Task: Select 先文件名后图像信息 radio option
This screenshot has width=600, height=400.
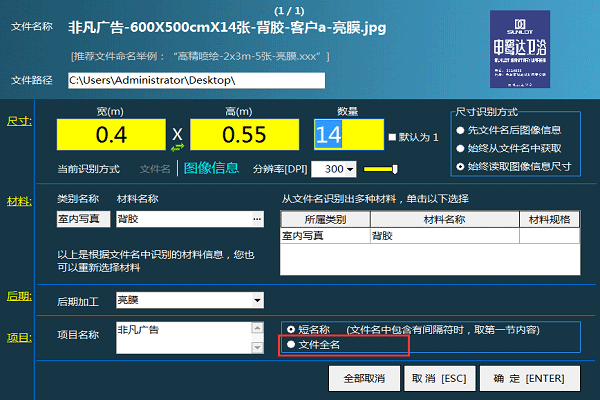Action: click(462, 130)
